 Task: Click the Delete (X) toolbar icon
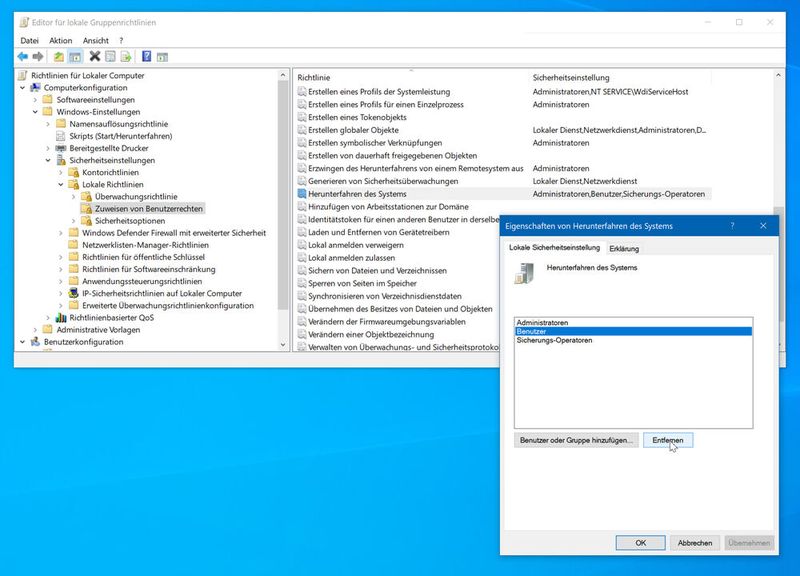[x=94, y=57]
